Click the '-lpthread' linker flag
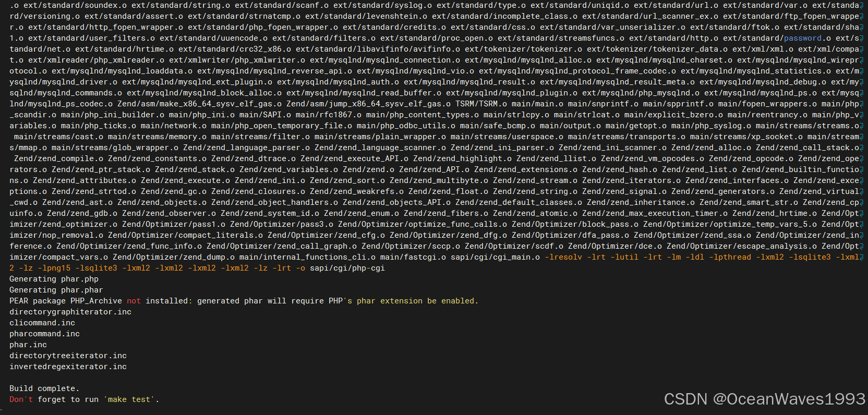Viewport: 868px width, 415px height. [x=730, y=257]
